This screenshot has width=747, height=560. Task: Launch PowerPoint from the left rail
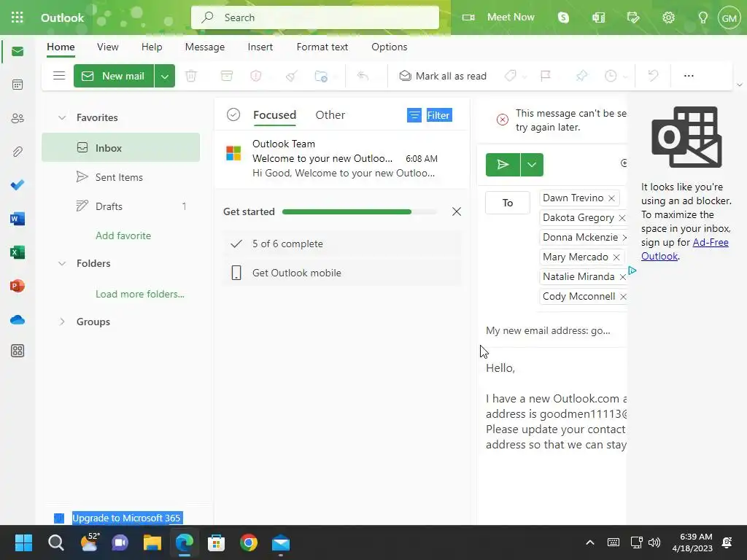18,286
